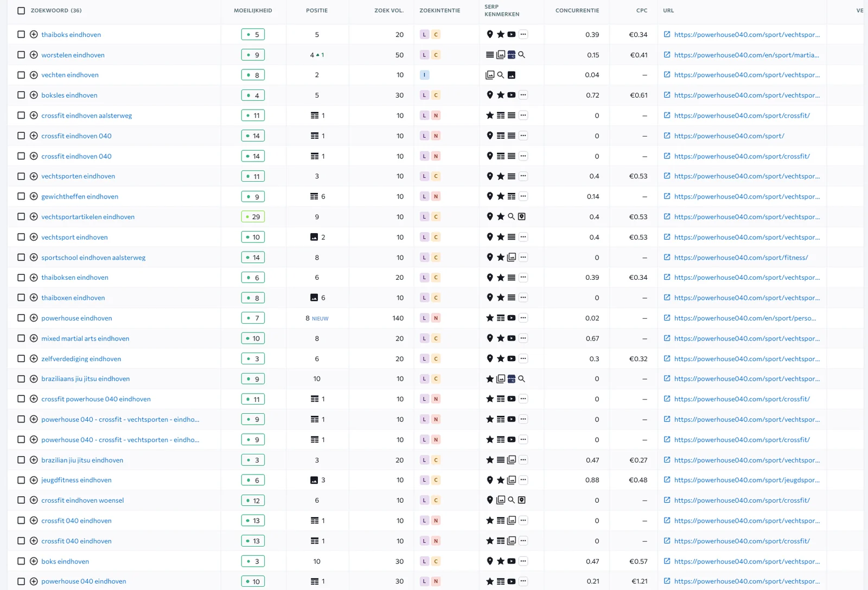Click NIEUW position label for powerhouse eindhoven
The width and height of the screenshot is (868, 590).
[x=320, y=318]
